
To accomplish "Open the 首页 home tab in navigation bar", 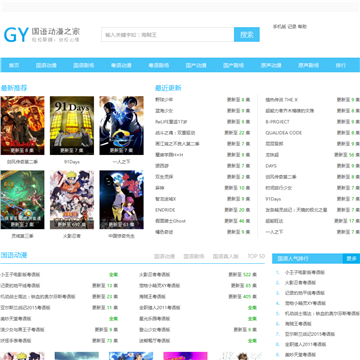I will point(14,65).
